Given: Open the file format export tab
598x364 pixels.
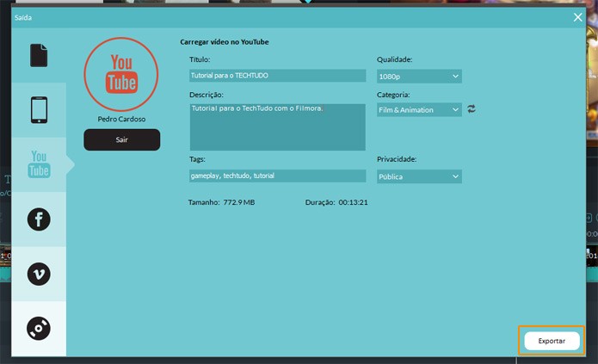Looking at the screenshot, I should pyautogui.click(x=39, y=55).
